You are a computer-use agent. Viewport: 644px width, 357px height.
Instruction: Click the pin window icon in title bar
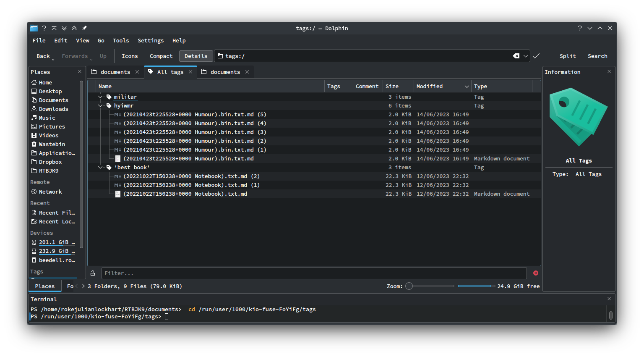pyautogui.click(x=84, y=28)
